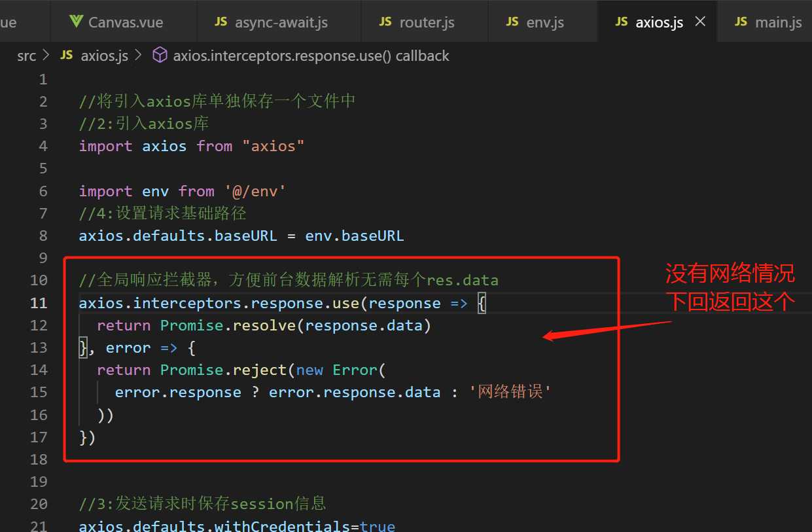Click 'Promise.reject(new Error(' on line 14
Viewport: 812px width, 532px height.
[x=274, y=370]
